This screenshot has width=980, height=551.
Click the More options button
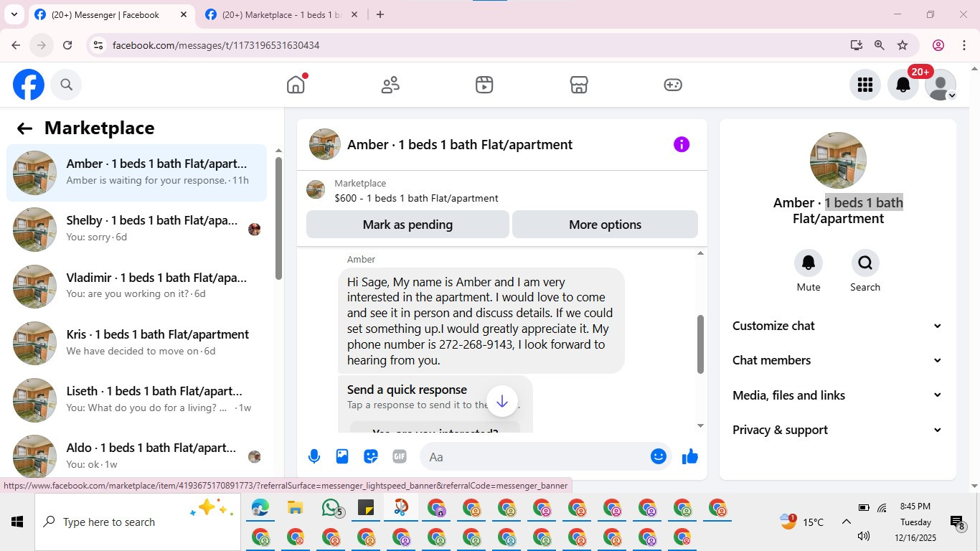point(605,225)
